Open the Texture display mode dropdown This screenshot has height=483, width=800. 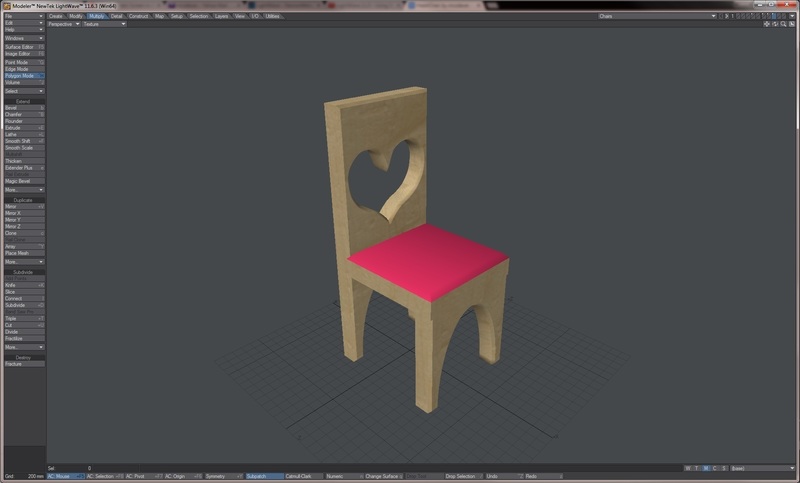coord(104,24)
